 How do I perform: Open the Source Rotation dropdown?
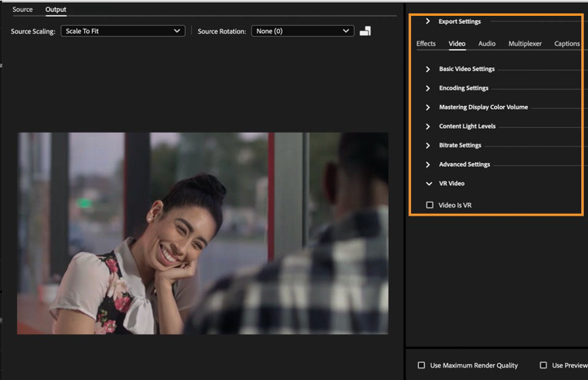[303, 31]
